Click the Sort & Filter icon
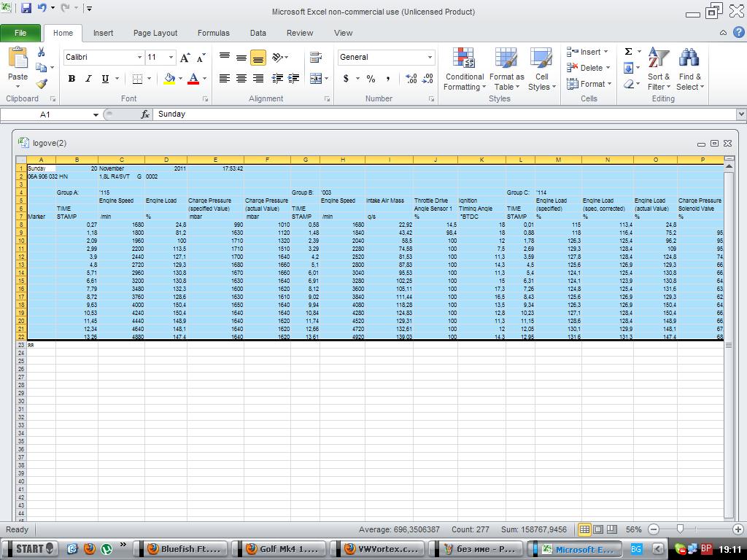The height and width of the screenshot is (560, 747). tap(659, 70)
